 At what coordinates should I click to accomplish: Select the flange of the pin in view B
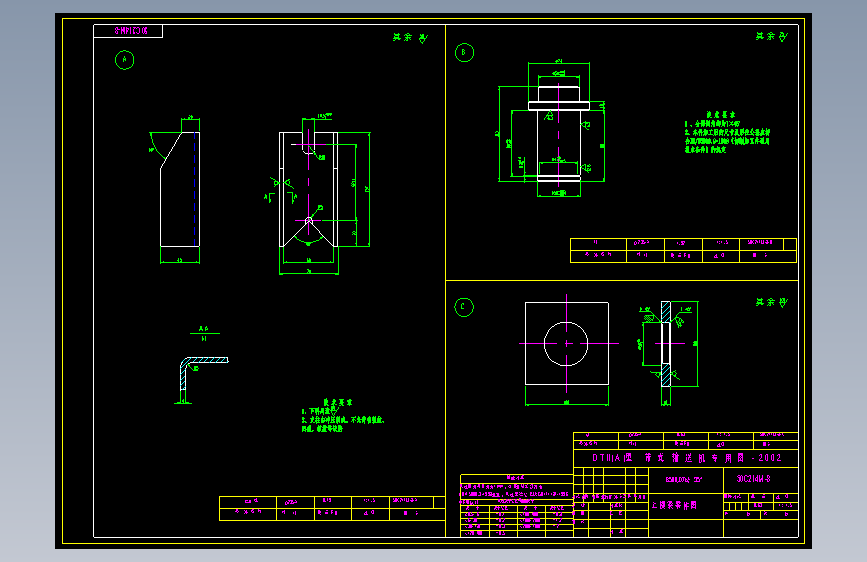pyautogui.click(x=558, y=106)
